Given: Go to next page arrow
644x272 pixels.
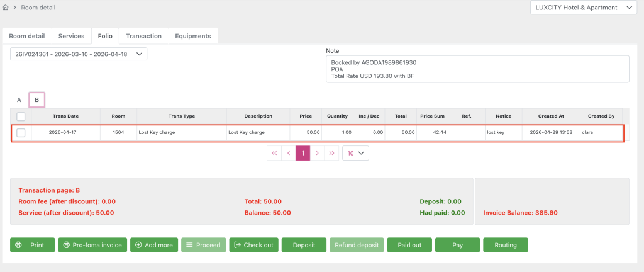Looking at the screenshot, I should click(318, 152).
